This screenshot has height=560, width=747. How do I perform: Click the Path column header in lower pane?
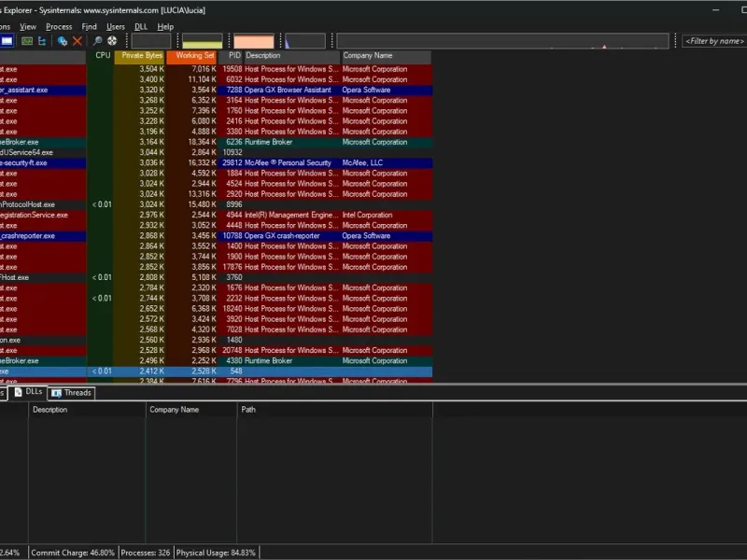point(248,410)
